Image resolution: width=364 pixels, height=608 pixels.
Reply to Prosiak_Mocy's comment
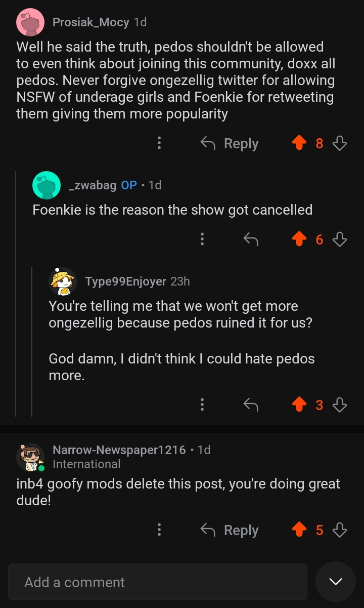230,144
